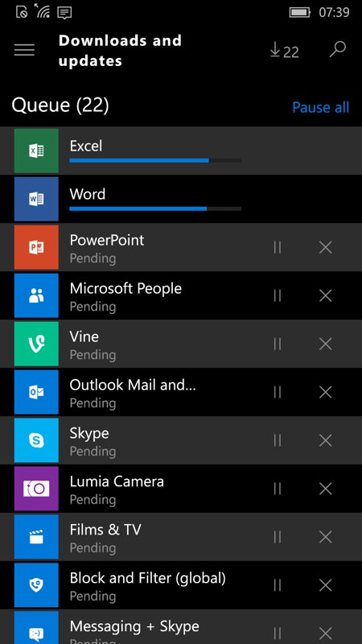Tap the Excel app icon

coord(36,151)
